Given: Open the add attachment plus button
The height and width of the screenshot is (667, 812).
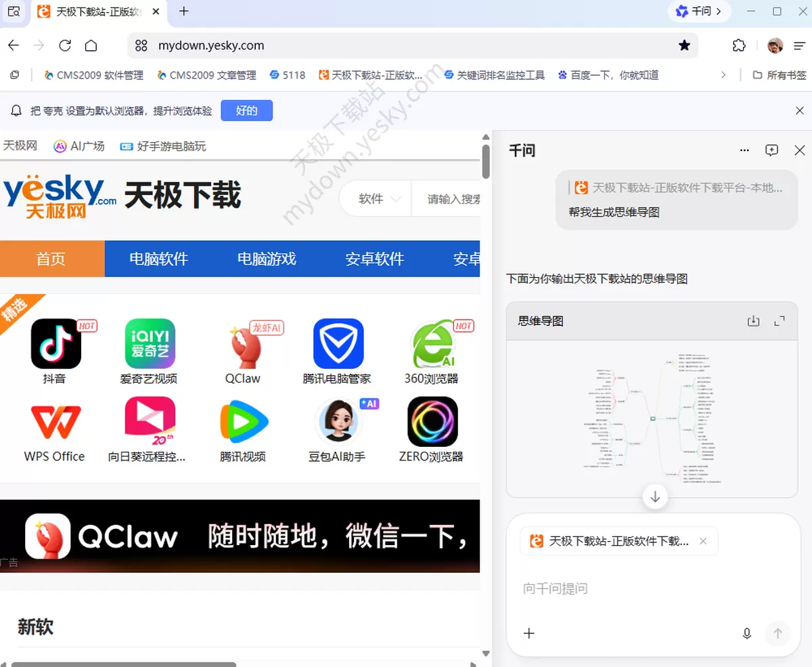Looking at the screenshot, I should [x=529, y=633].
